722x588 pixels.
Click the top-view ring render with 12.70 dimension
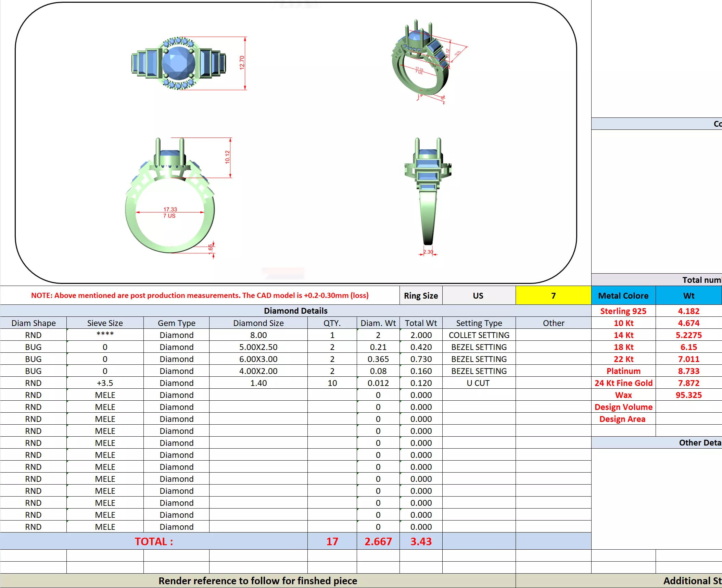179,63
